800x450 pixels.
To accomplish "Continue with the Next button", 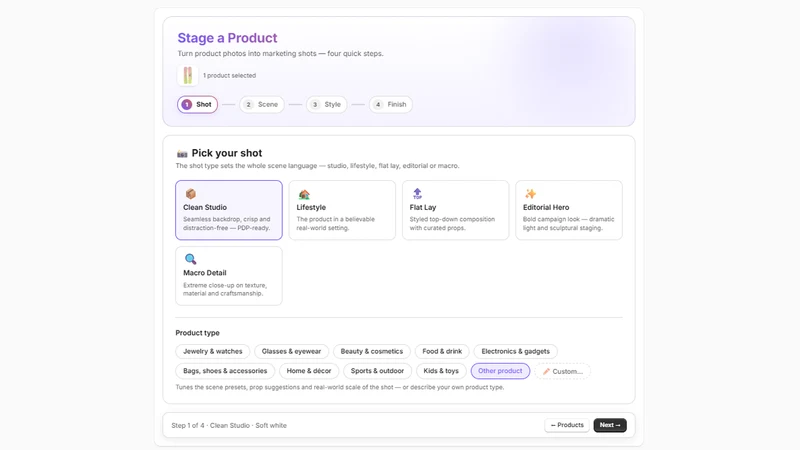I will click(x=610, y=425).
